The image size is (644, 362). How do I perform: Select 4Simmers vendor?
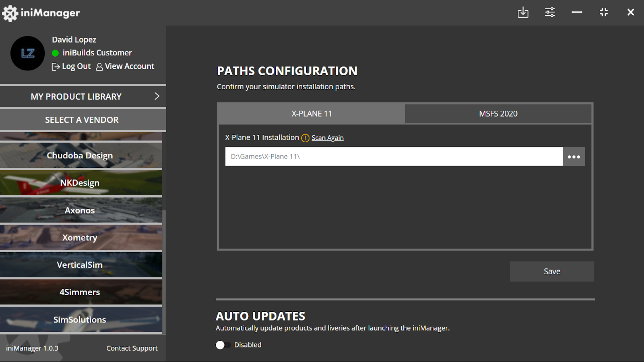pos(81,292)
